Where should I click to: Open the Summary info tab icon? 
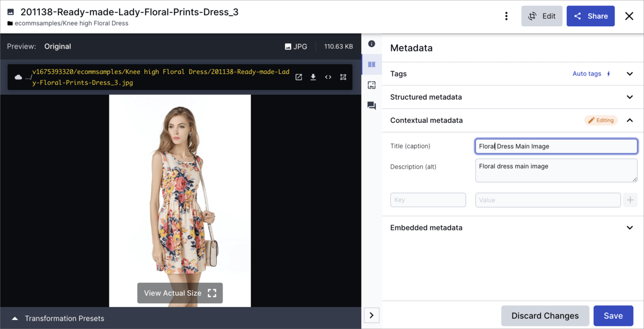pos(371,43)
